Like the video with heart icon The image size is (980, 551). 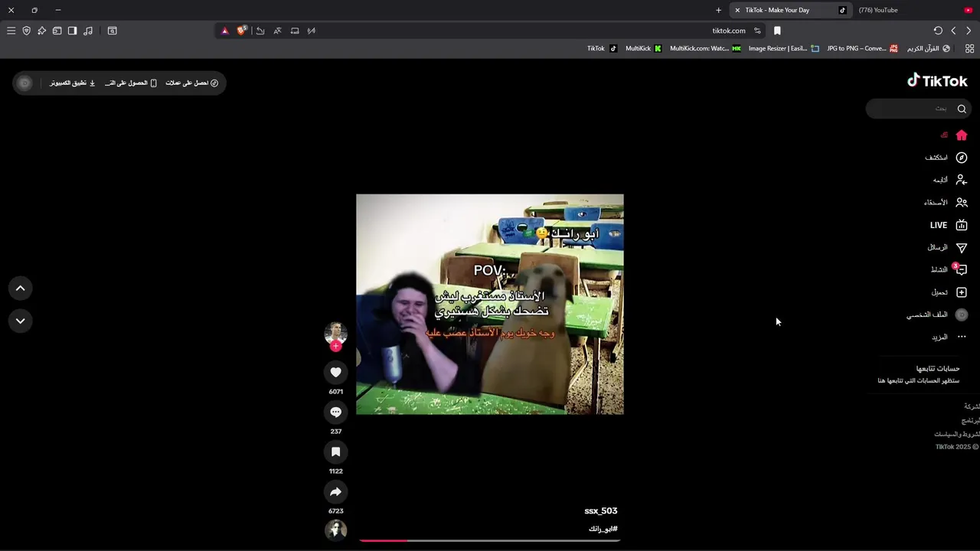335,372
